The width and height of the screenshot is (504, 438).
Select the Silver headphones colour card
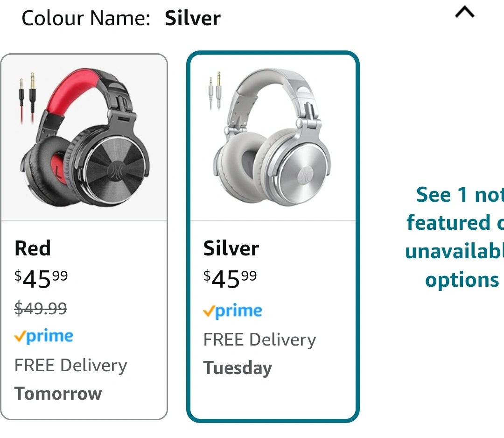tap(273, 237)
